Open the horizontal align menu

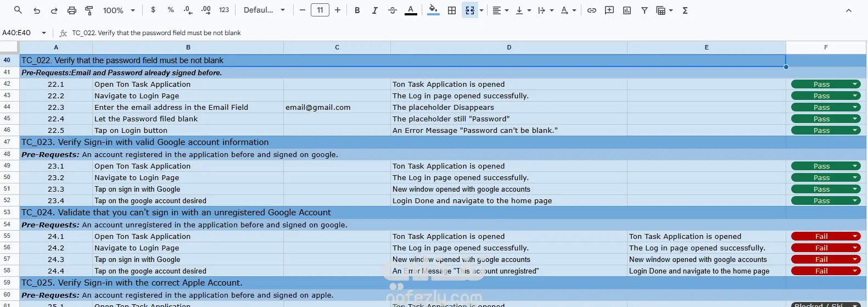[x=500, y=10]
